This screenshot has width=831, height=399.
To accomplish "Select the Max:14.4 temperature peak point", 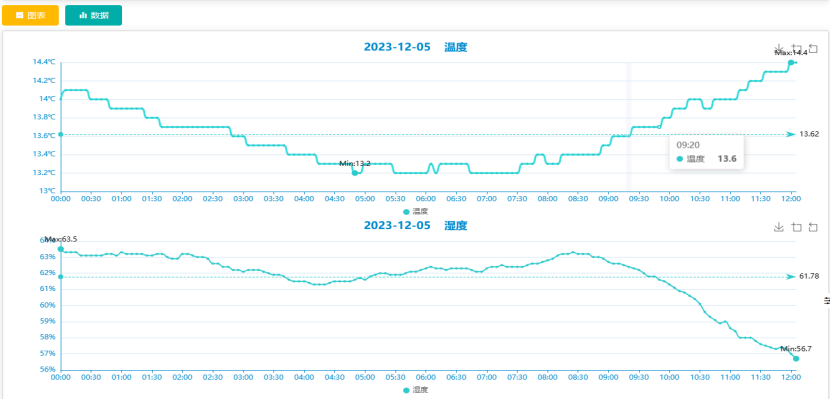I will point(791,63).
